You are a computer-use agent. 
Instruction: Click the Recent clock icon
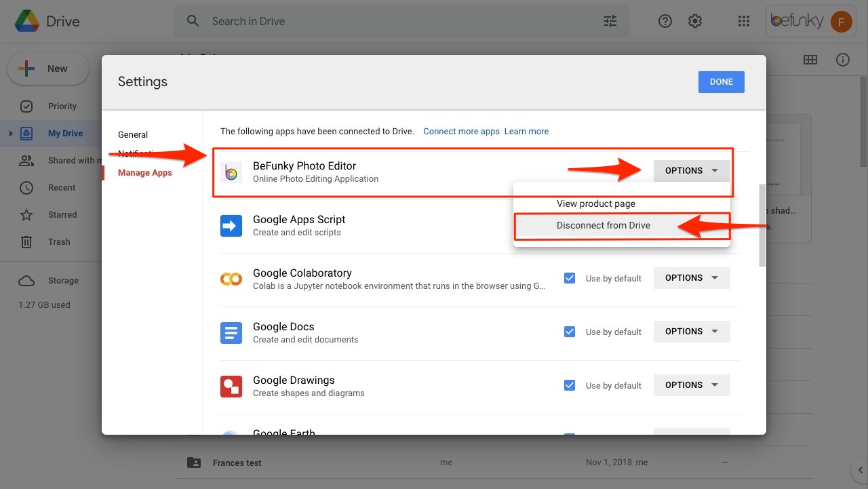(26, 188)
